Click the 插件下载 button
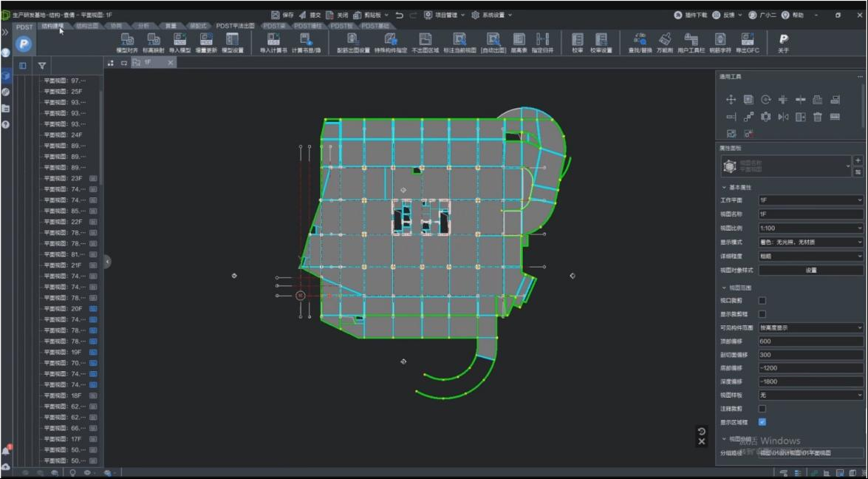The width and height of the screenshot is (868, 479). [691, 16]
